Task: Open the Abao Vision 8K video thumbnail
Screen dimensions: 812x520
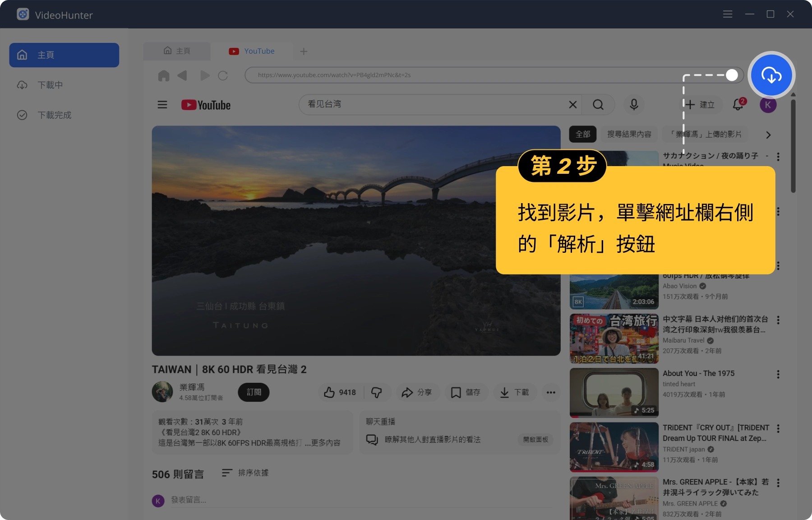Action: [614, 292]
